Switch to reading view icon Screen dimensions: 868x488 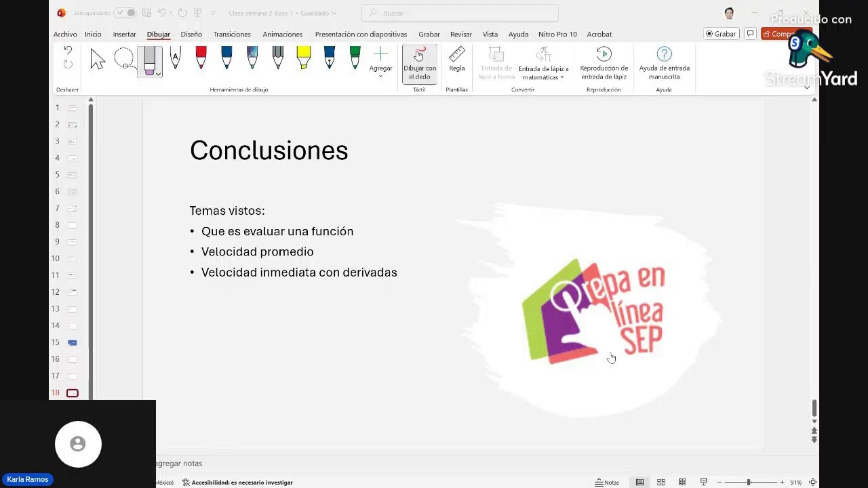682,483
